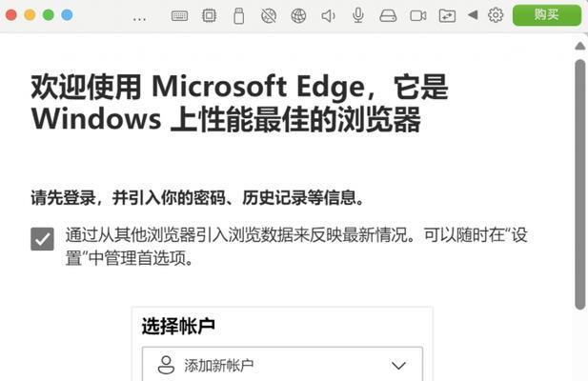Click the speaker sound icon
The height and width of the screenshot is (381, 588).
[x=328, y=16]
